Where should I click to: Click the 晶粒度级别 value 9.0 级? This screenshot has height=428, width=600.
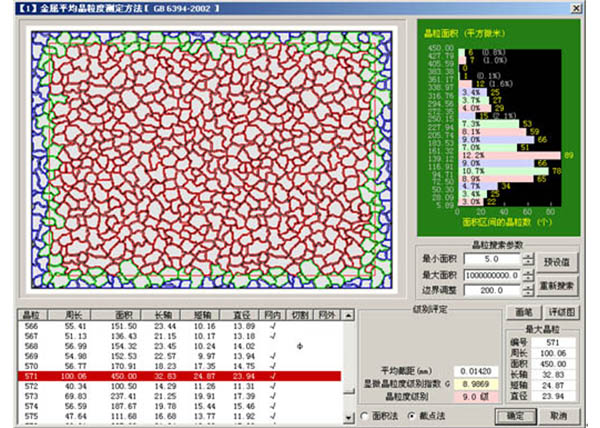(x=476, y=397)
